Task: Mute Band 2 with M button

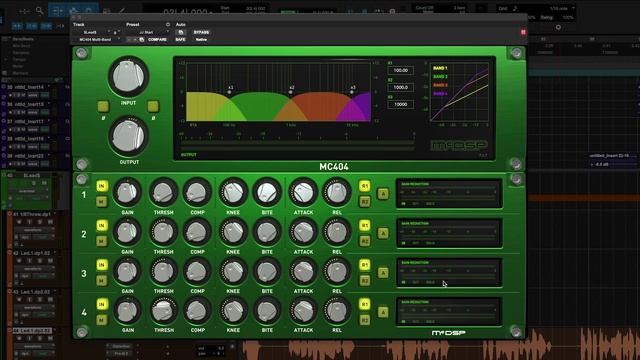Action: click(102, 241)
